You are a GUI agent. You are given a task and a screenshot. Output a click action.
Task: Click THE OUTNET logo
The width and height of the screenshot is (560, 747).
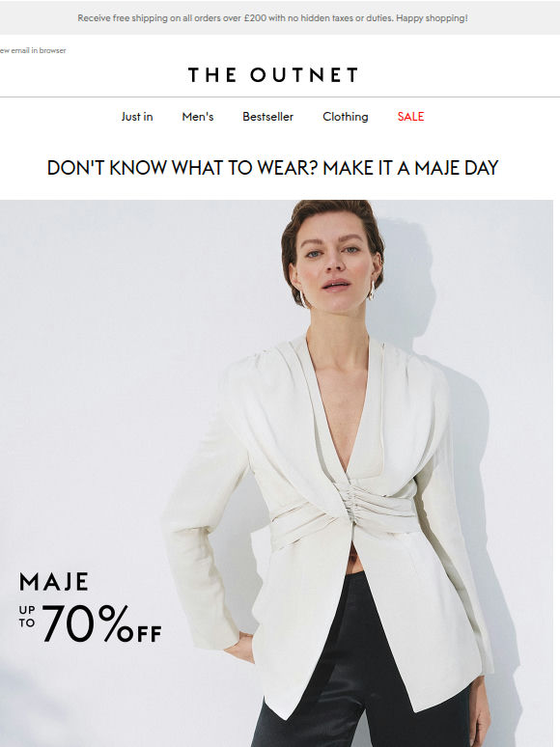click(x=273, y=74)
